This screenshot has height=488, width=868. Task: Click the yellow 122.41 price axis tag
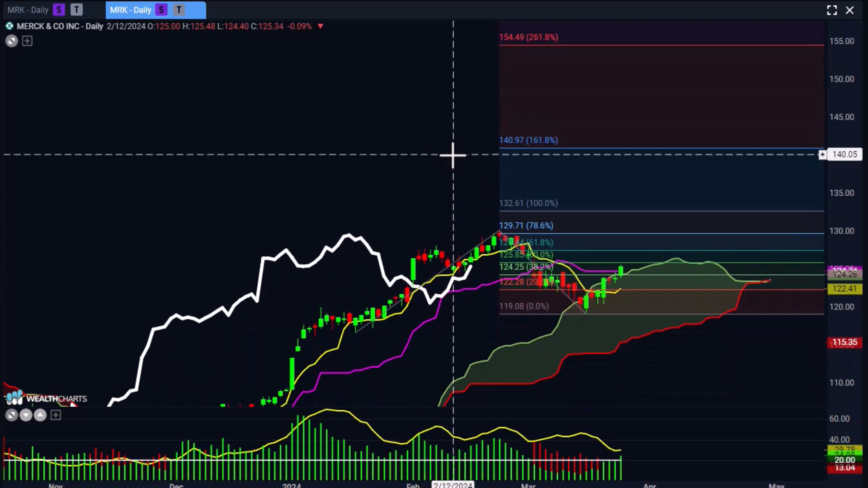(x=844, y=289)
